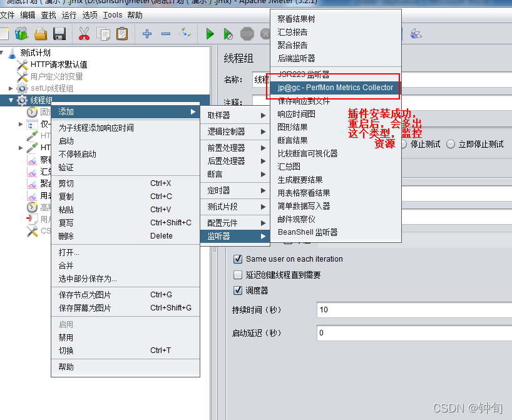The width and height of the screenshot is (512, 420).
Task: Click the wrench icon of 用户定义的变量
Action: [22, 77]
